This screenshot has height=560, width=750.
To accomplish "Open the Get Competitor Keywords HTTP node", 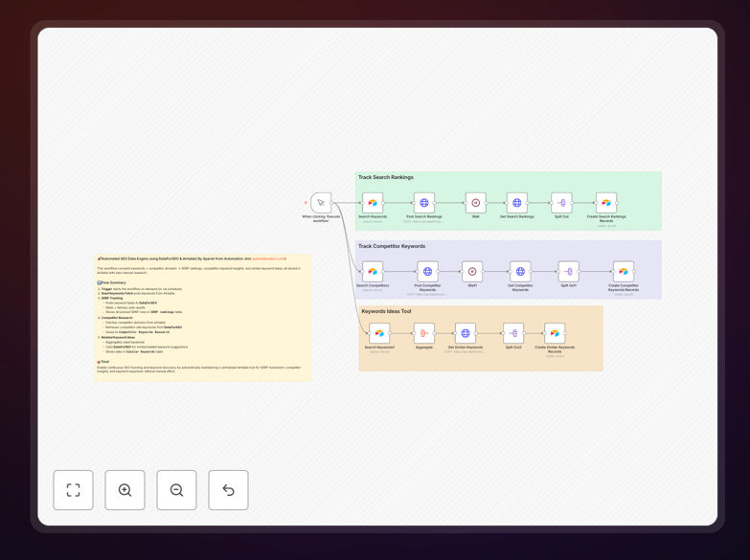I will click(520, 272).
